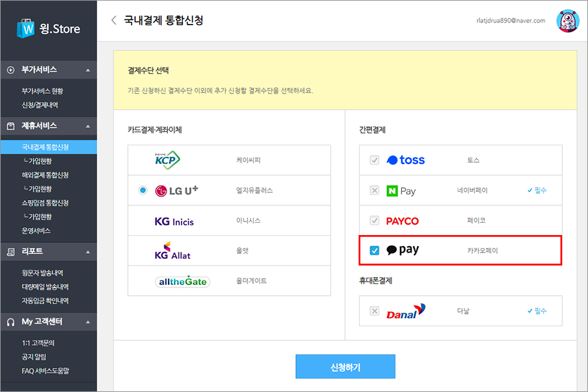Click the 리포트 document icon
The height and width of the screenshot is (392, 588).
coord(11,252)
